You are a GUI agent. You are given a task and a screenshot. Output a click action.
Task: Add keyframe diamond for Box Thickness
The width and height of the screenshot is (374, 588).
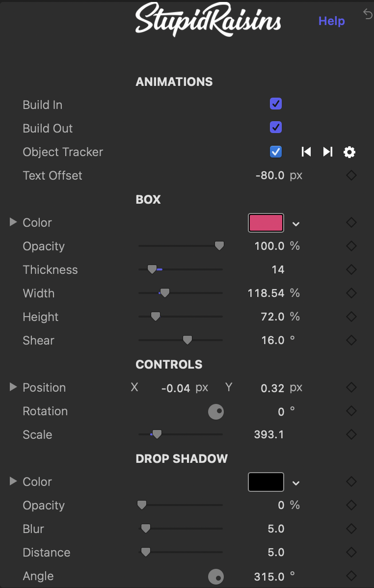351,269
